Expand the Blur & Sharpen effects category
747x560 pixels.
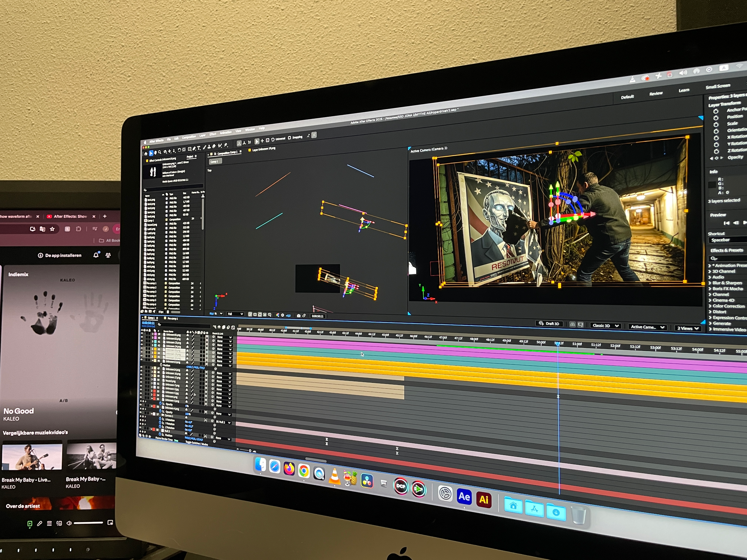727,283
